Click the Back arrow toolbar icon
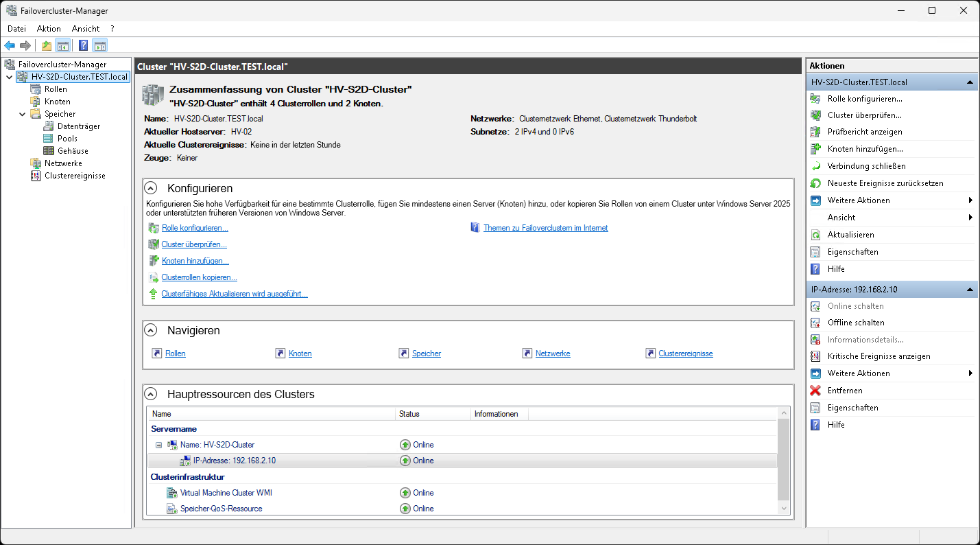Screen dimensions: 980x545 pyautogui.click(x=10, y=46)
